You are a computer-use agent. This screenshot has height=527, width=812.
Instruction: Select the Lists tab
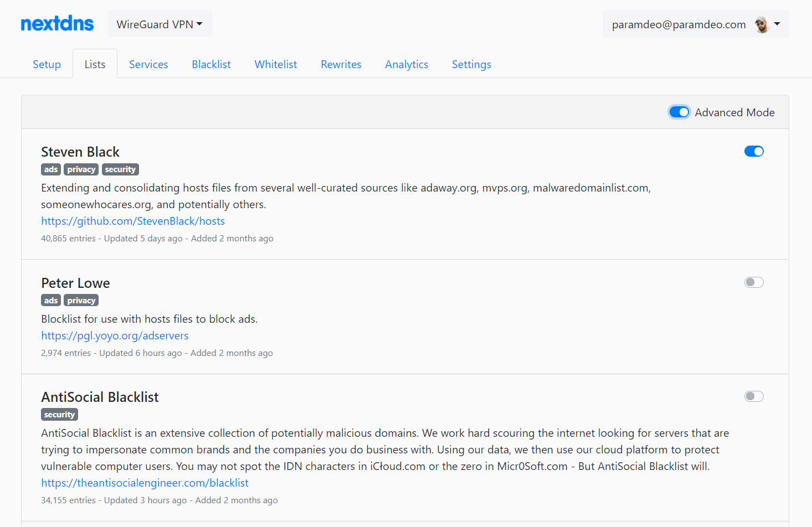(x=95, y=64)
